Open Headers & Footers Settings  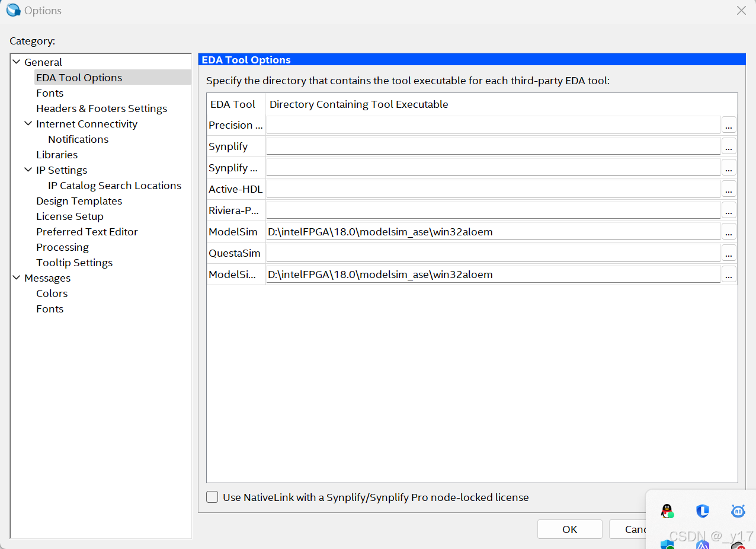click(x=101, y=108)
